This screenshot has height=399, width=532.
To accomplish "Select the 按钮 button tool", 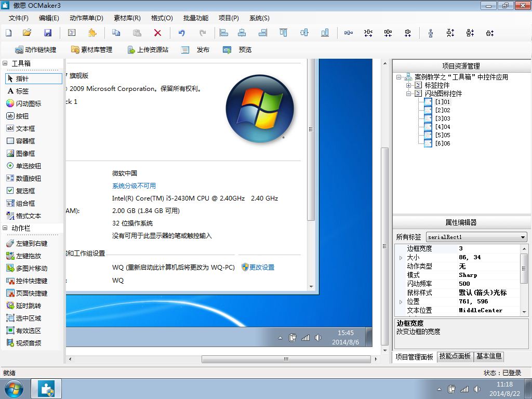I will (x=18, y=116).
